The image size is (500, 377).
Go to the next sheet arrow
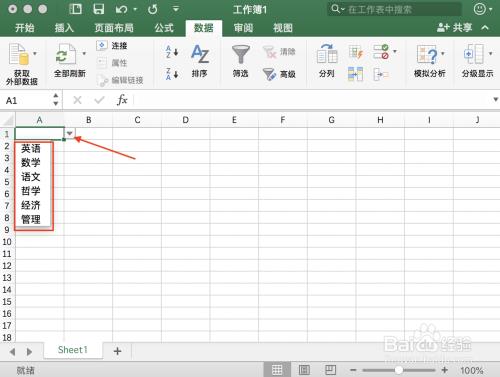point(29,352)
